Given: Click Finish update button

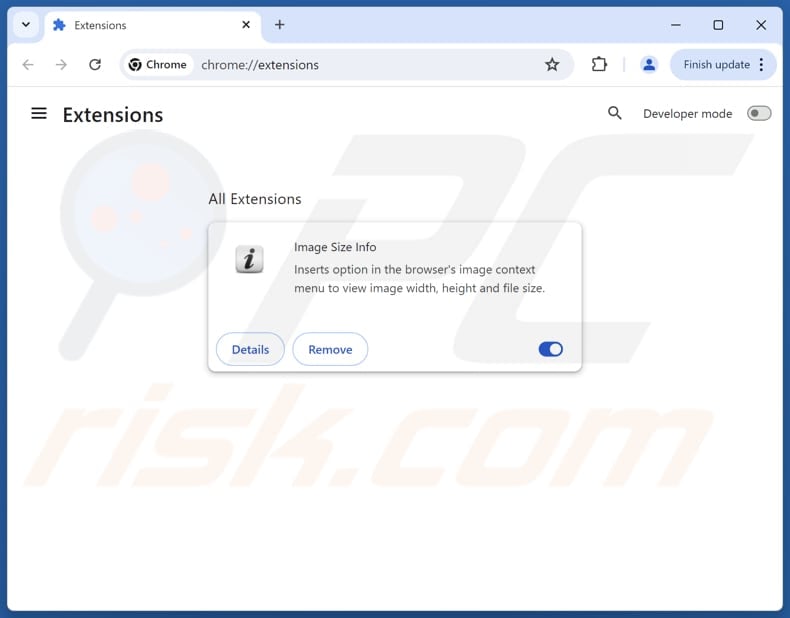Looking at the screenshot, I should tap(716, 64).
